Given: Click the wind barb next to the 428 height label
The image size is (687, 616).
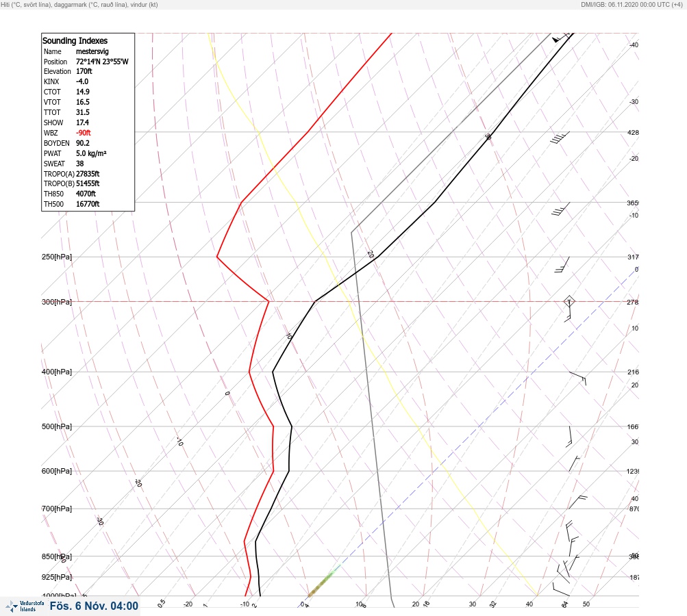Looking at the screenshot, I should pyautogui.click(x=560, y=138).
